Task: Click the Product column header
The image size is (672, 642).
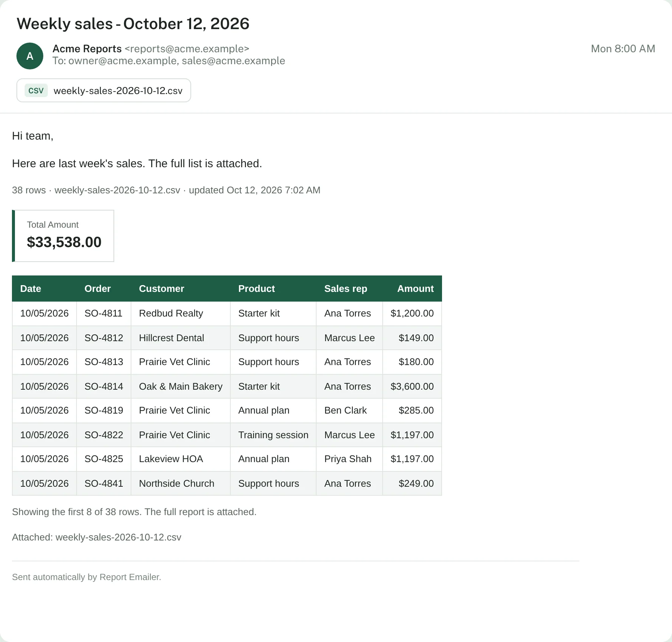Action: click(x=273, y=289)
